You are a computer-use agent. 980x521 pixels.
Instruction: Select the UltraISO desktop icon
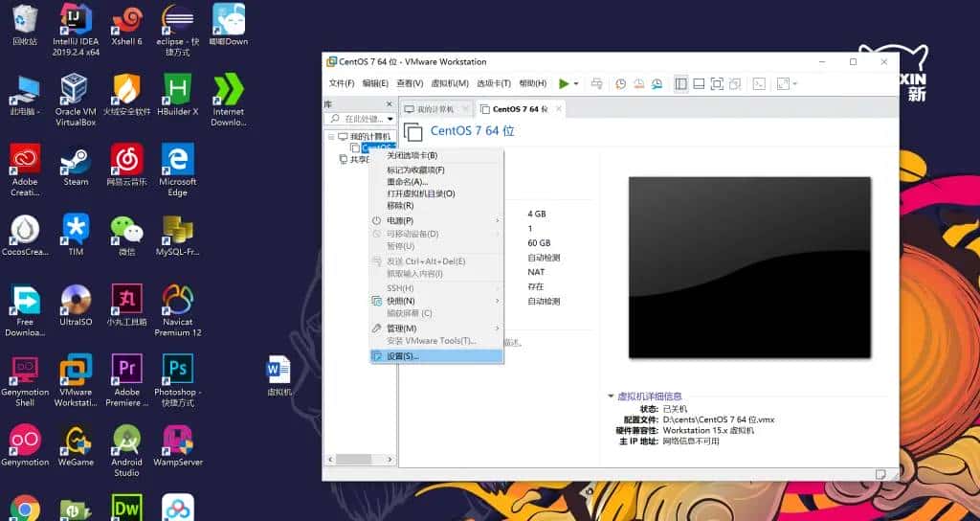76,306
